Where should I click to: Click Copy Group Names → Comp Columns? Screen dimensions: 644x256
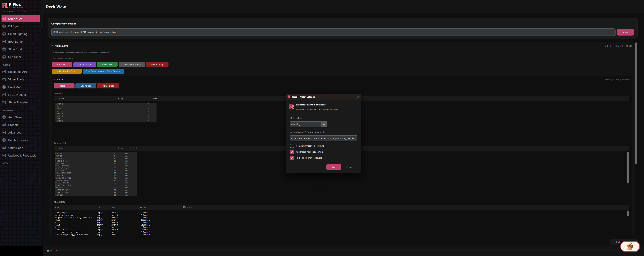(103, 71)
